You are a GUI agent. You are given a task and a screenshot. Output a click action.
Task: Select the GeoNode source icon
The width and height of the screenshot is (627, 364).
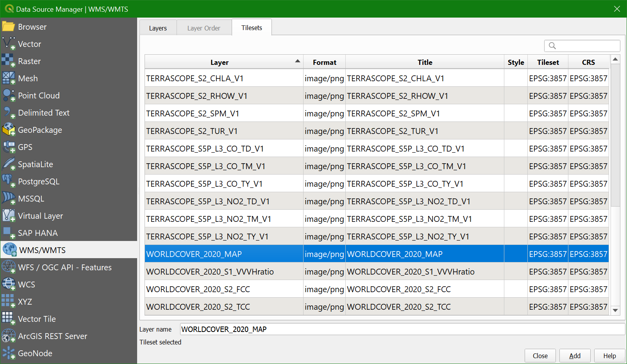9,353
